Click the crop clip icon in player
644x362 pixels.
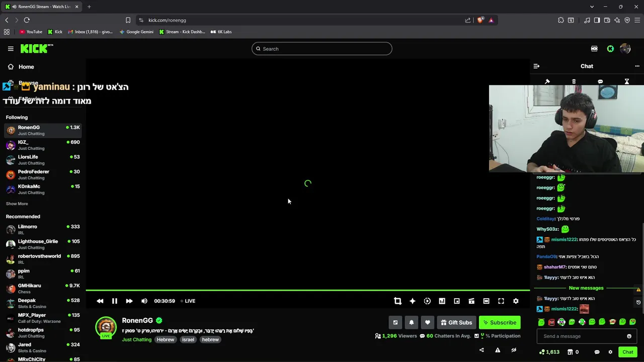[397, 301]
